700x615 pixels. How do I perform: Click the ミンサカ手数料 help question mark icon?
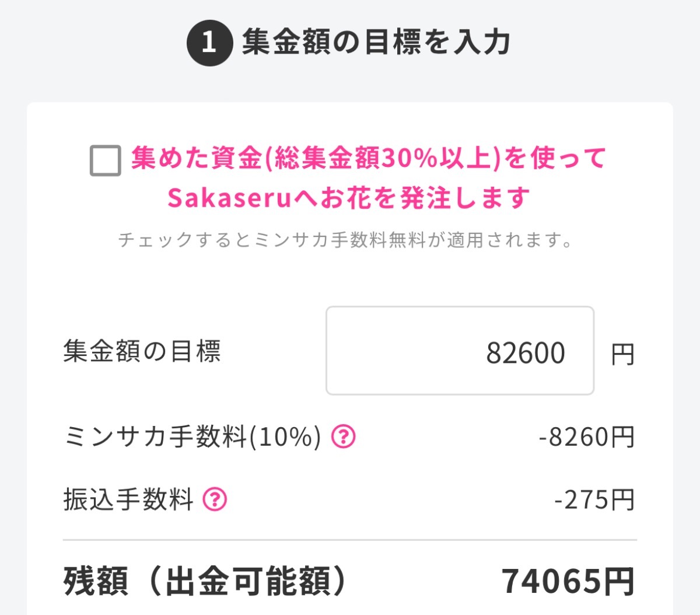click(x=344, y=436)
